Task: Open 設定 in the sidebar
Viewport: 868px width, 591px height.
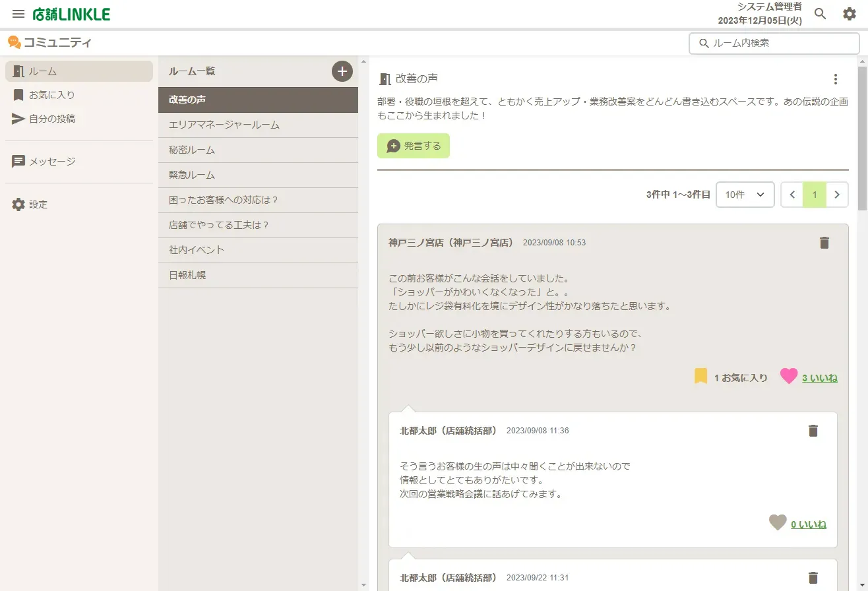Action: (79, 204)
